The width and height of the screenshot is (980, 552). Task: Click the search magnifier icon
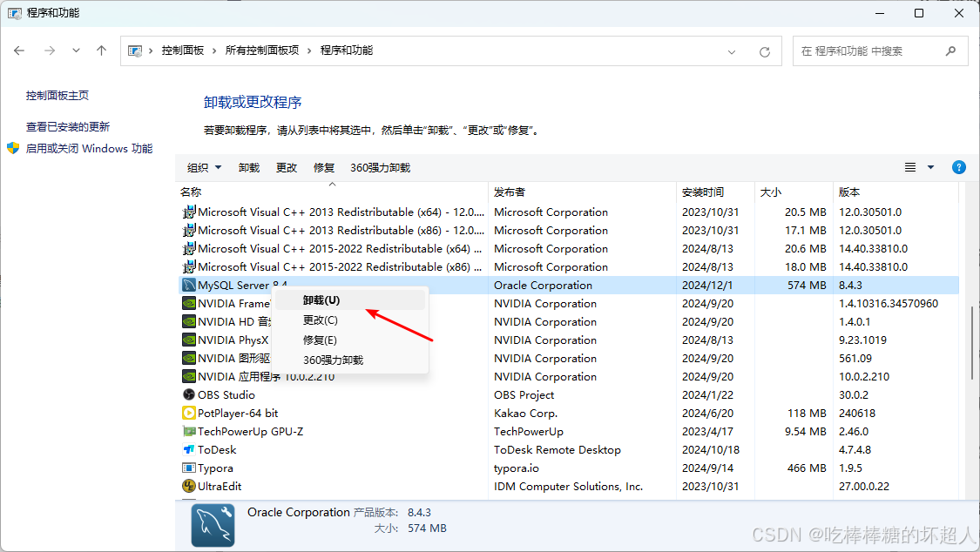tap(951, 50)
